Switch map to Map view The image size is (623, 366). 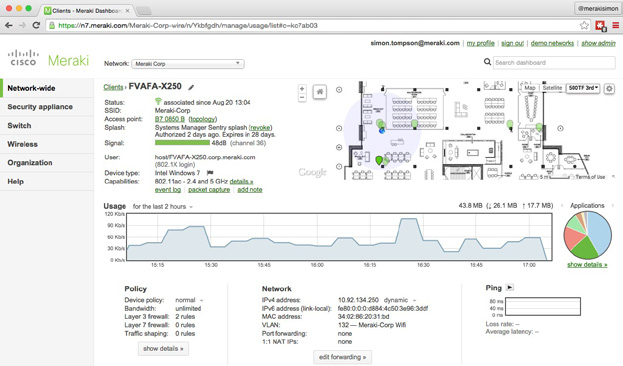[530, 88]
